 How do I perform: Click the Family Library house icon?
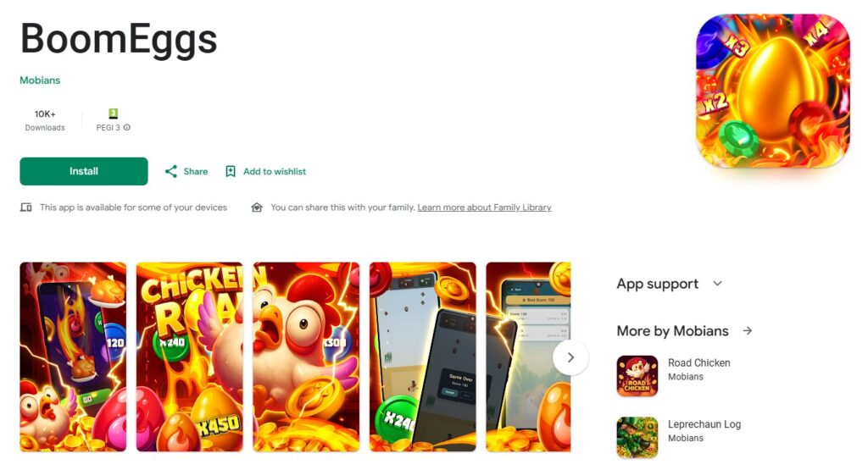257,207
